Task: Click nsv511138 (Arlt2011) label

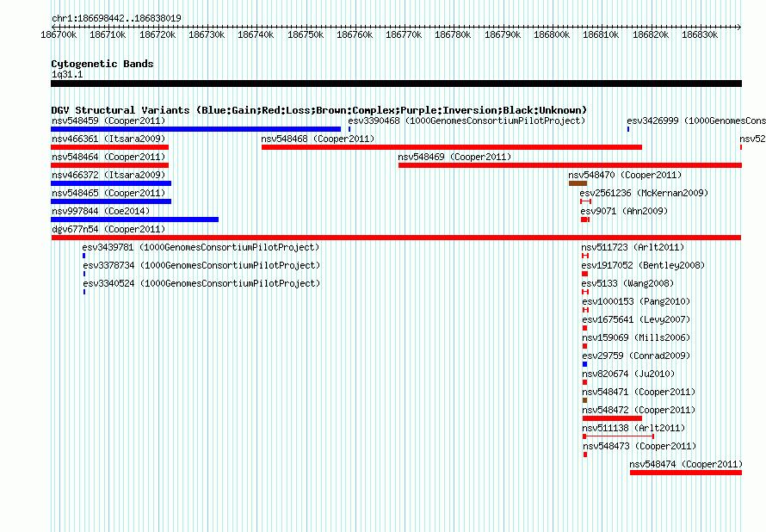Action: point(633,428)
